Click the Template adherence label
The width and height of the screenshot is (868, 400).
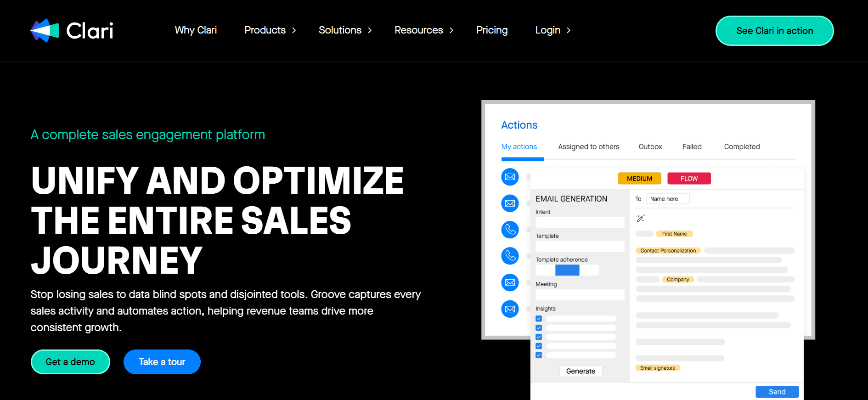click(x=562, y=260)
